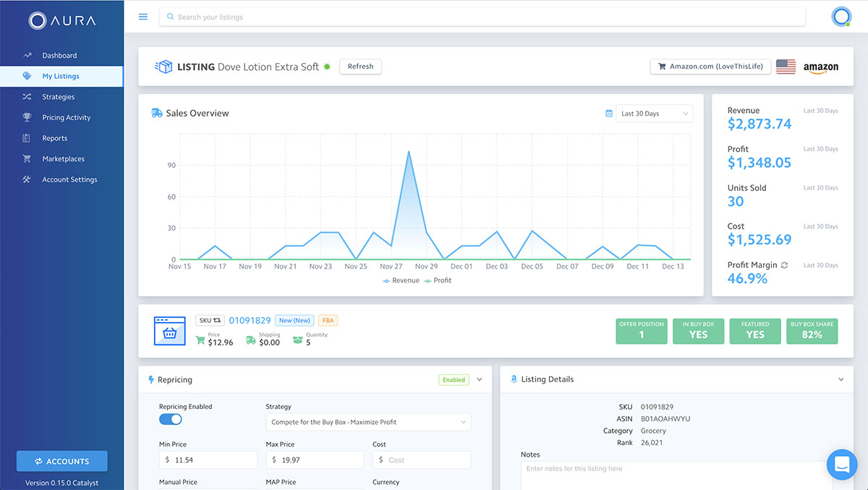Screen dimensions: 868x490
Task: Open the chat support bubble
Action: [x=841, y=464]
